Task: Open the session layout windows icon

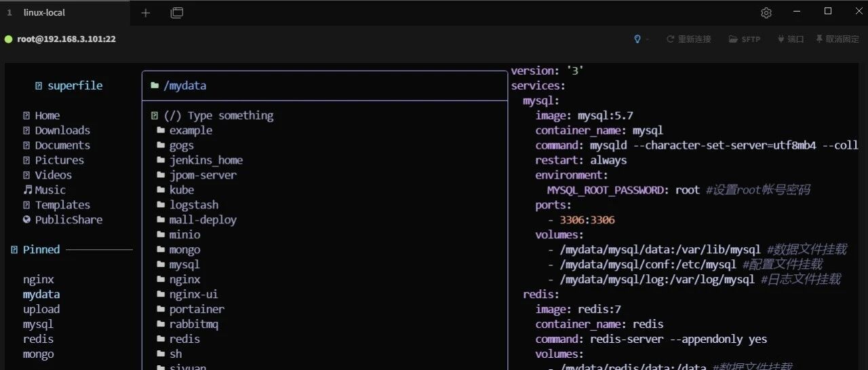Action: click(177, 12)
